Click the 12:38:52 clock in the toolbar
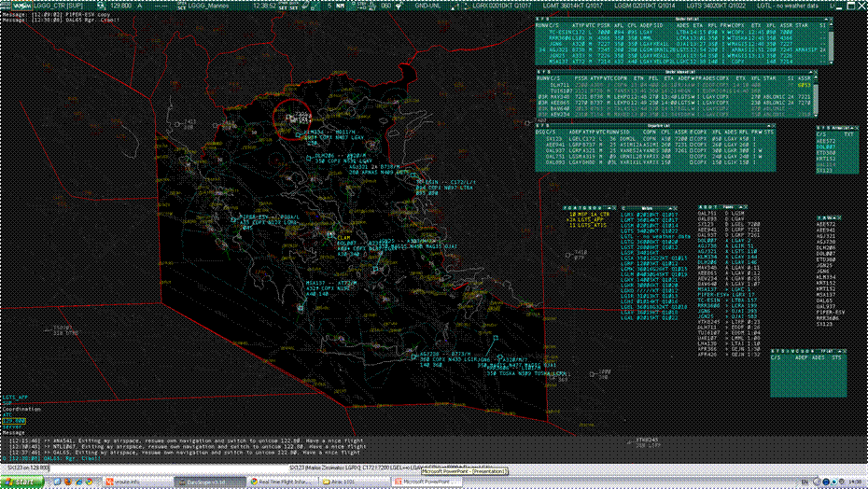The image size is (868, 489). pos(264,6)
